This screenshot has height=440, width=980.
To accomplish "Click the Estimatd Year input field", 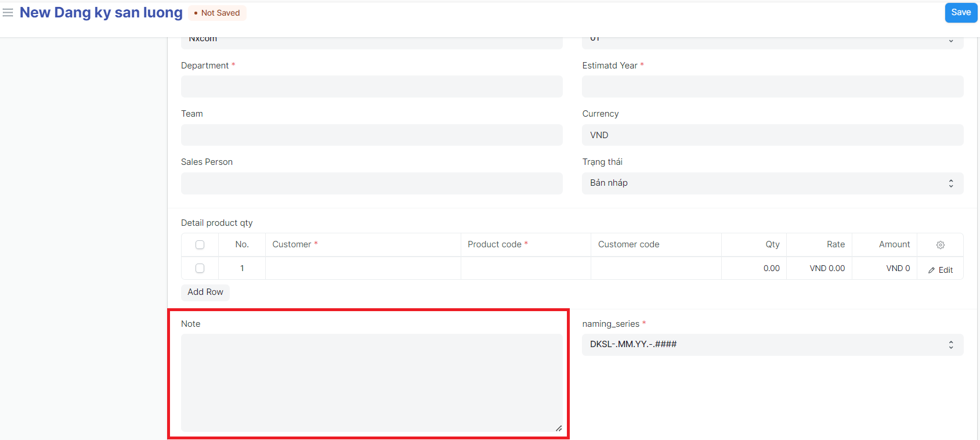I will pos(772,86).
